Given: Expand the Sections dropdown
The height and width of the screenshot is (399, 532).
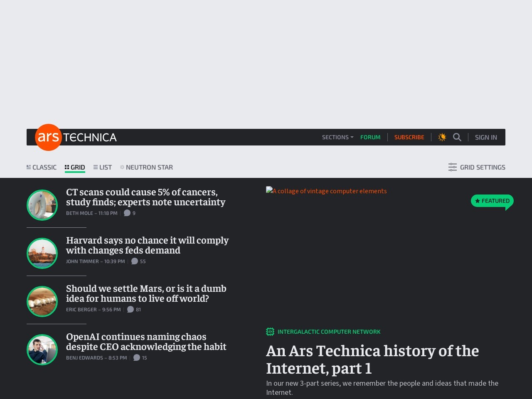Looking at the screenshot, I should pos(337,137).
